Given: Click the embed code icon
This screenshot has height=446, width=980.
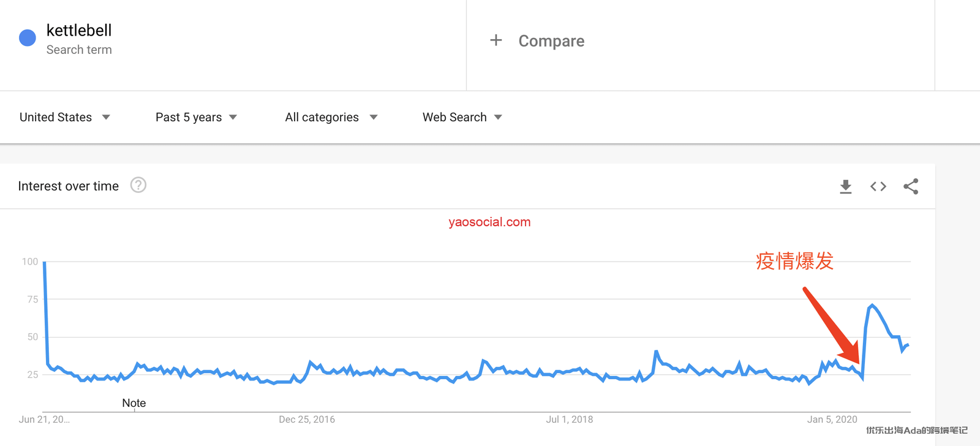Looking at the screenshot, I should pyautogui.click(x=878, y=186).
